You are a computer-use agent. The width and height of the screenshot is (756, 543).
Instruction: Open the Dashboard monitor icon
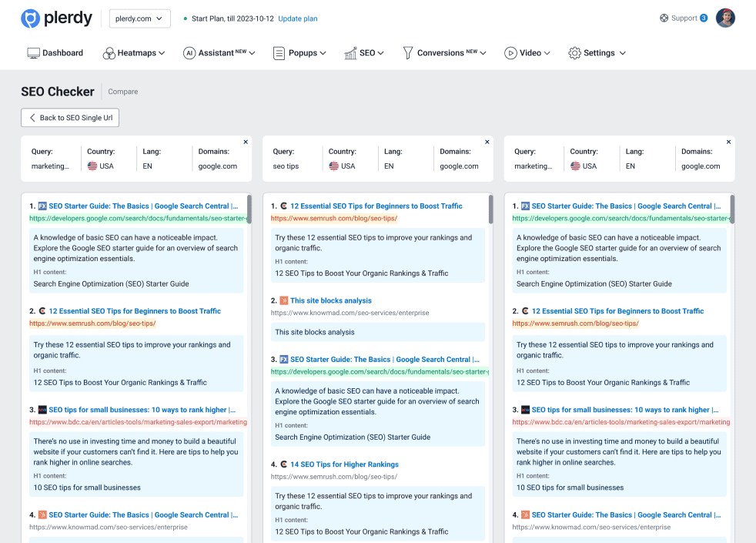click(x=33, y=53)
